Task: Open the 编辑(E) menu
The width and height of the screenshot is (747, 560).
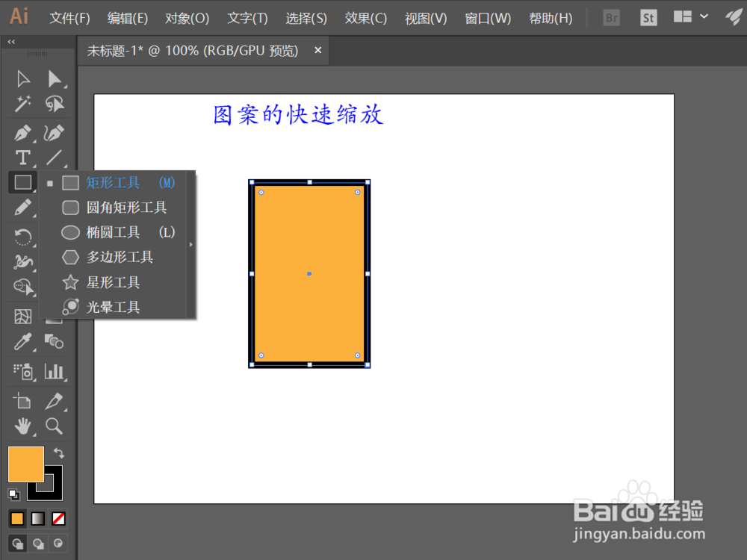Action: 127,18
